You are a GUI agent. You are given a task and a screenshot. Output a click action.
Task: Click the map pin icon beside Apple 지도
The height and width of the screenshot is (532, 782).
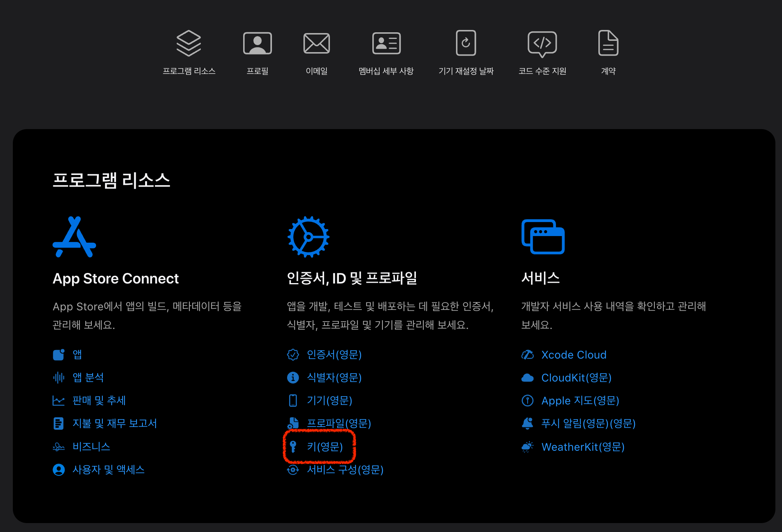528,401
